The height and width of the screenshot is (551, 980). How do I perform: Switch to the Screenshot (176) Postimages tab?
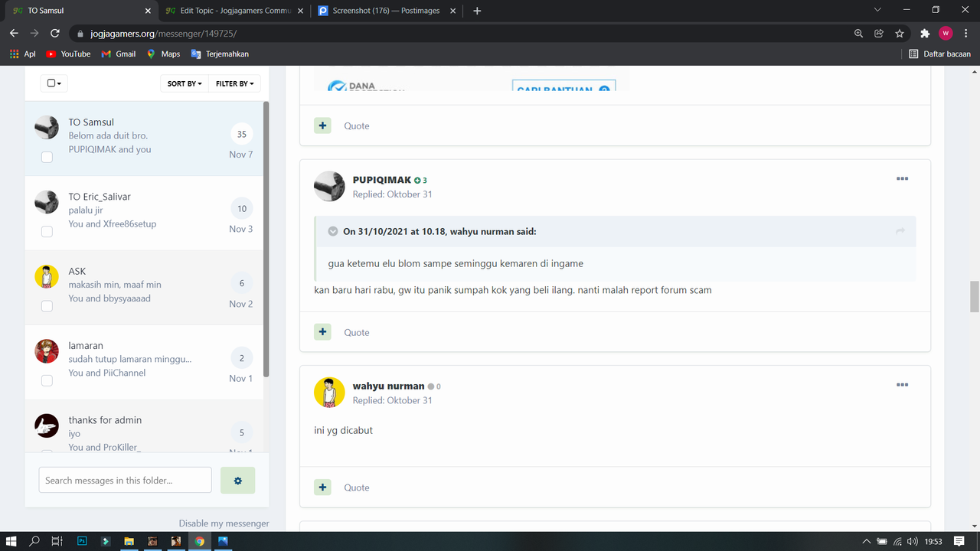(x=387, y=11)
